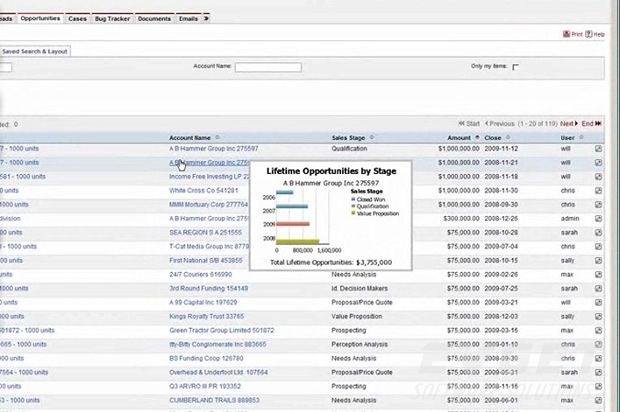Edit the Overhead & Underfoot Ltd row
Screen dimensions: 620x412
[x=598, y=372]
